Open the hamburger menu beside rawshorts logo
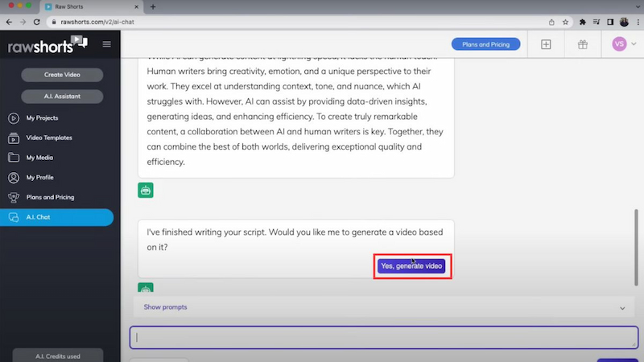644x362 pixels. [107, 44]
